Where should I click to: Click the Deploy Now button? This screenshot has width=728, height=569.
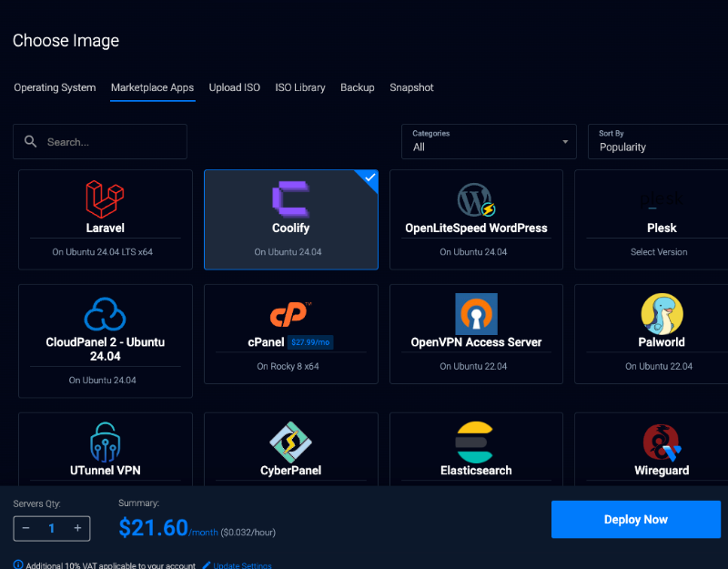click(x=635, y=519)
